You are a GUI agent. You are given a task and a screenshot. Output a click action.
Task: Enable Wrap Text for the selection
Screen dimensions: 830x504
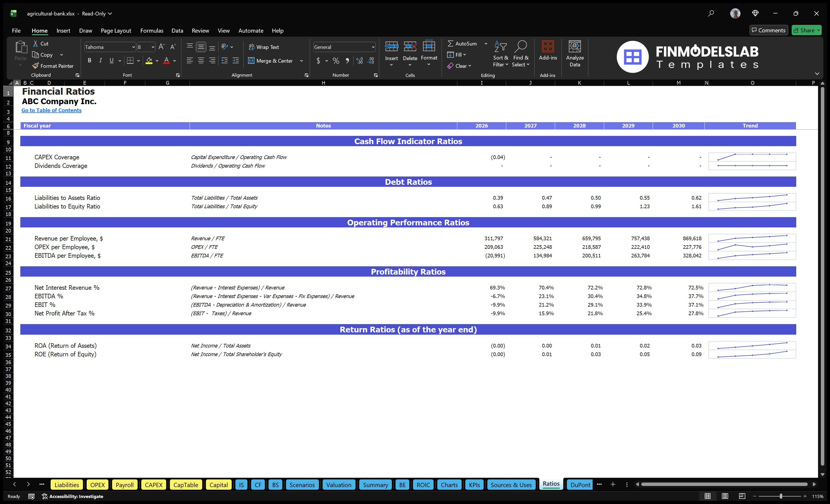(264, 47)
